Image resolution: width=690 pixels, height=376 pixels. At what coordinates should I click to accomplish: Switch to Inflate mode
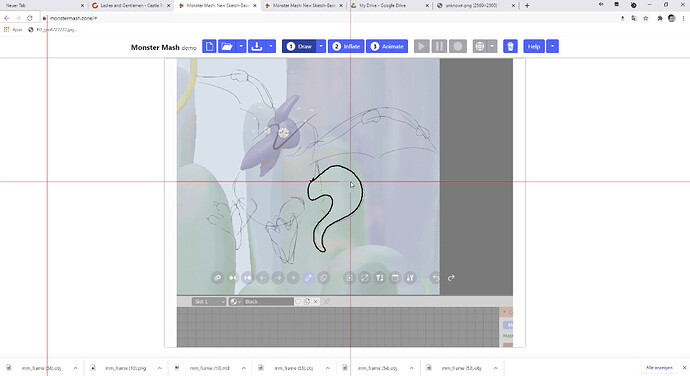pyautogui.click(x=346, y=46)
